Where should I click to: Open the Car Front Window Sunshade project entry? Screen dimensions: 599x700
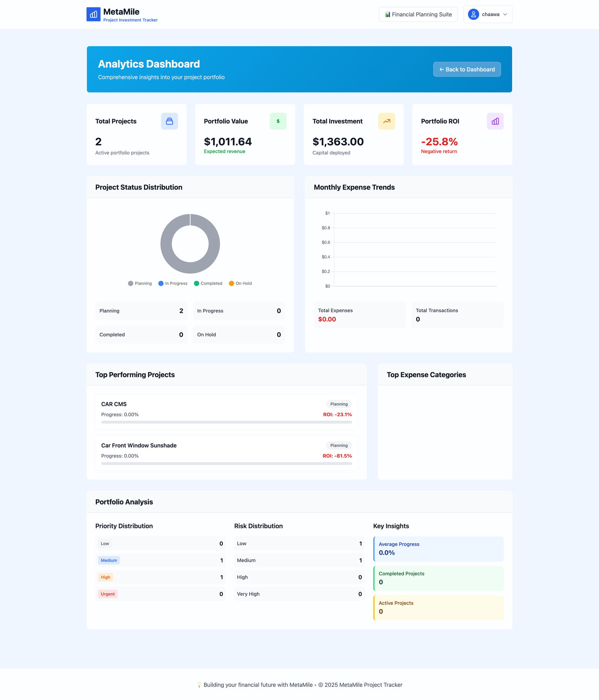(x=226, y=453)
